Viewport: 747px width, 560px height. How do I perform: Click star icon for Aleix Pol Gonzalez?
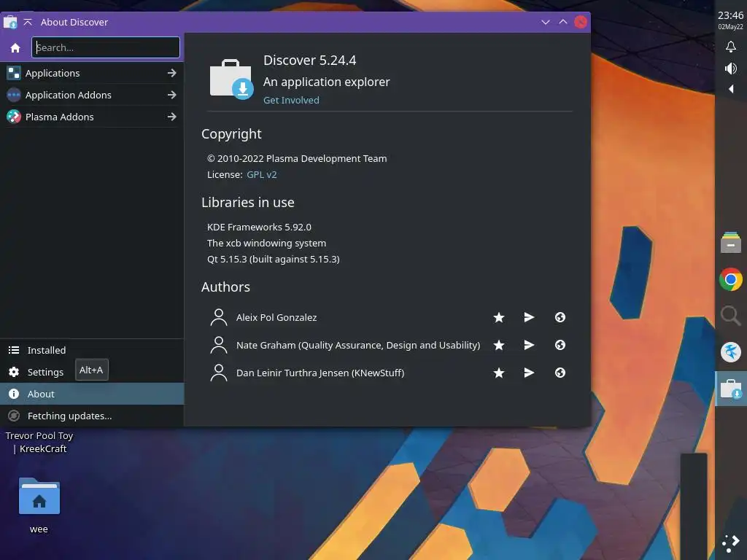click(499, 317)
